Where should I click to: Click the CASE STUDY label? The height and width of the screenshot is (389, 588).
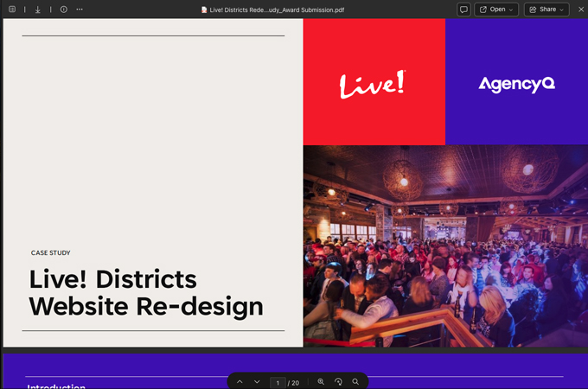51,253
